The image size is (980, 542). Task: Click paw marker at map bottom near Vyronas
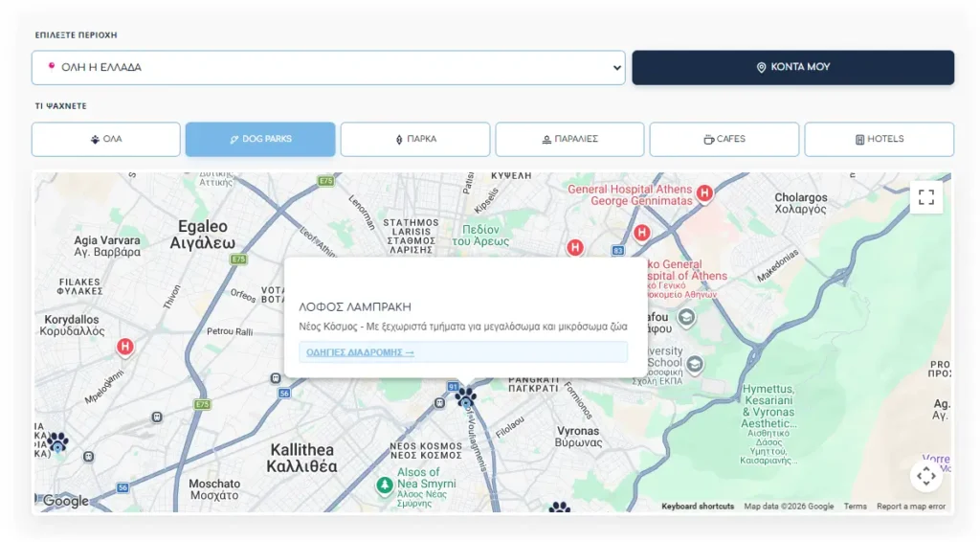(x=559, y=508)
